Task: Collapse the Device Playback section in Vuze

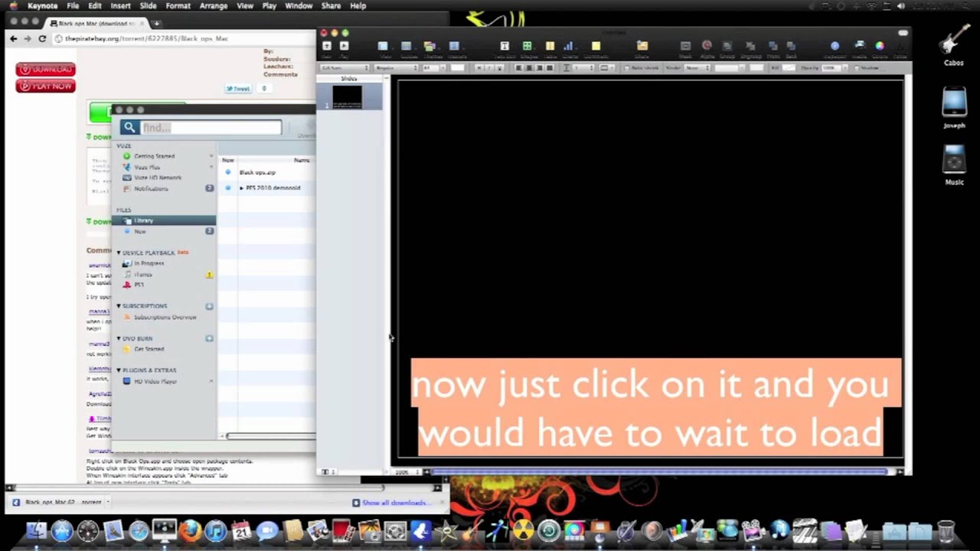Action: [x=119, y=253]
